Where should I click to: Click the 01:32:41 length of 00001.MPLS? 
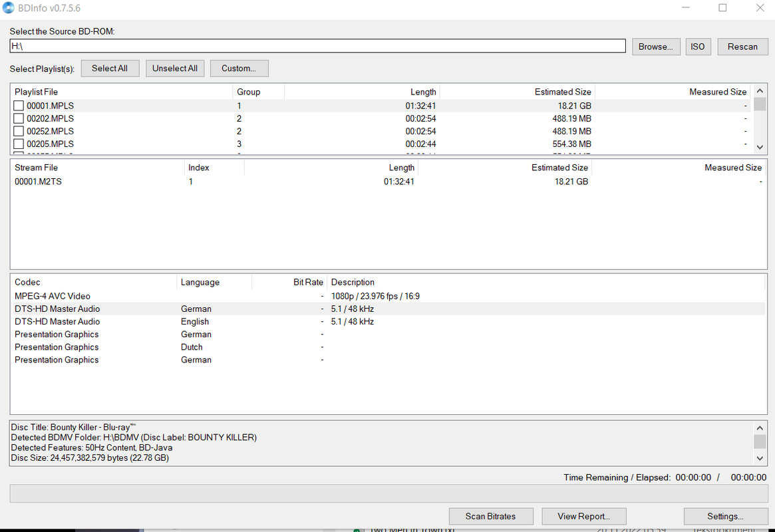click(x=420, y=106)
